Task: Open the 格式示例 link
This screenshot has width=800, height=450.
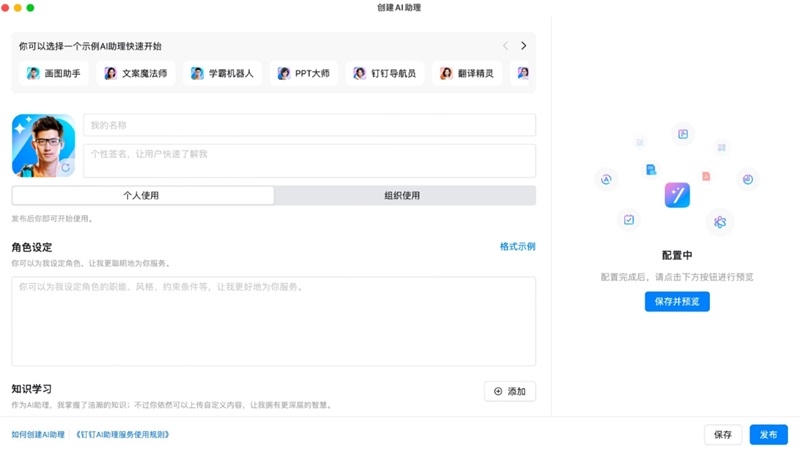Action: (517, 247)
